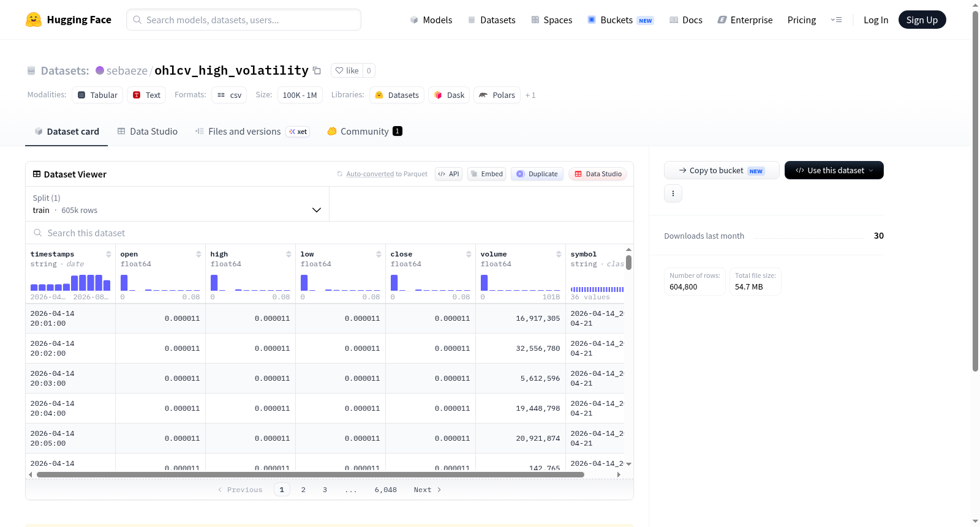Viewport: 980px width, 527px height.
Task: Filter by Datasets library tag
Action: (397, 95)
